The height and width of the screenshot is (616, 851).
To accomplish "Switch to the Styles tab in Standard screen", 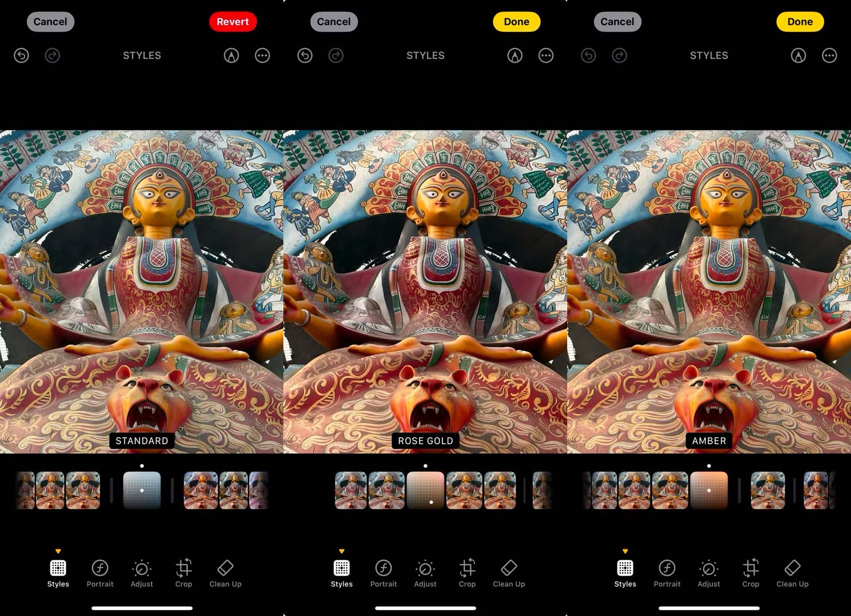I will 58,573.
